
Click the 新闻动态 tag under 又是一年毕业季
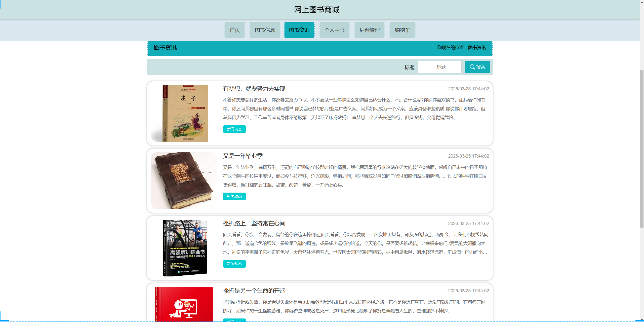[234, 196]
